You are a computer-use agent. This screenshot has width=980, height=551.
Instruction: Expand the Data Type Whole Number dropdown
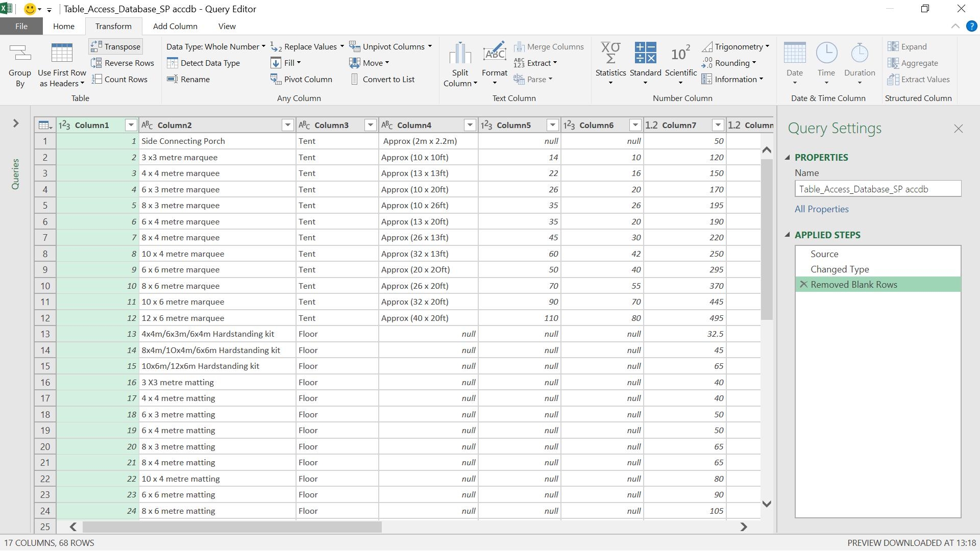[x=263, y=46]
